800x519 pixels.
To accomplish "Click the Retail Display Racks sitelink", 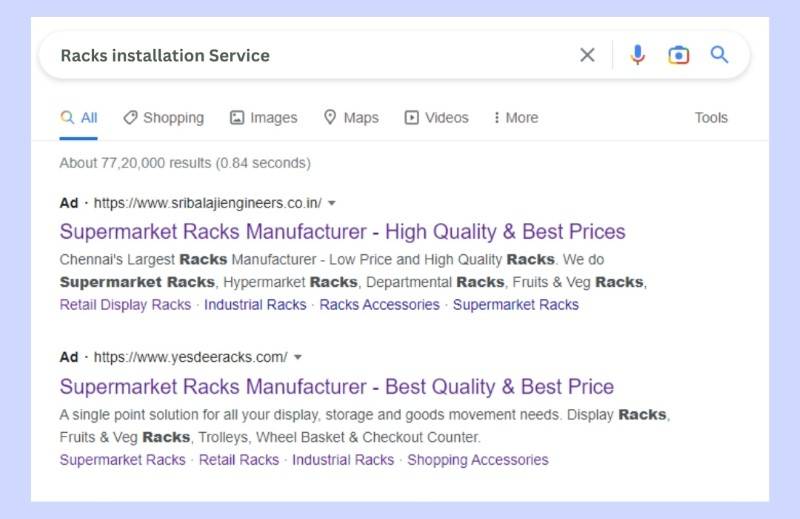I will coord(125,305).
